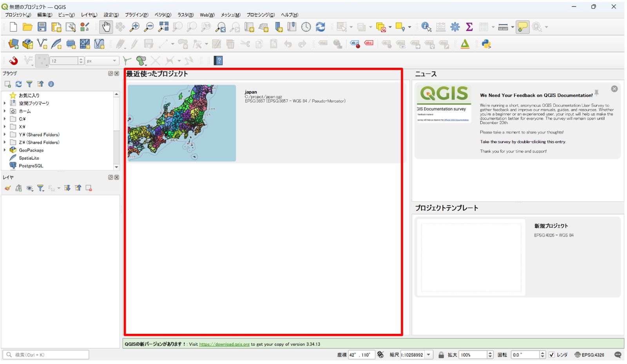The width and height of the screenshot is (627, 364).
Task: Click the rotation value field
Action: (525, 355)
